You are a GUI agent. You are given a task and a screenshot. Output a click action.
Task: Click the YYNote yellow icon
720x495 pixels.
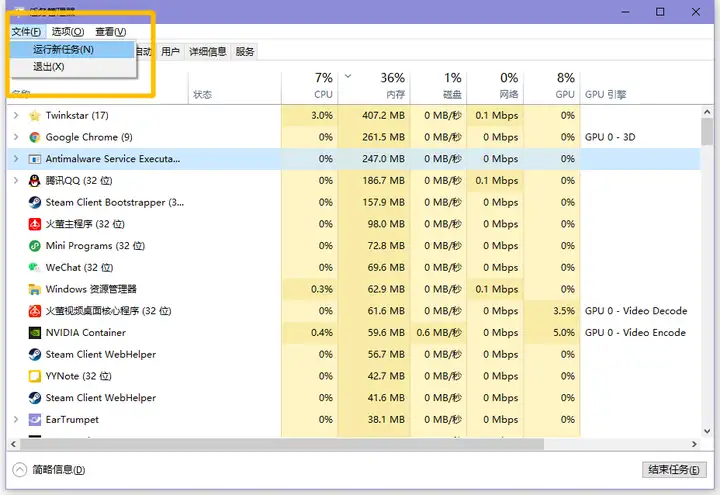[x=34, y=376]
